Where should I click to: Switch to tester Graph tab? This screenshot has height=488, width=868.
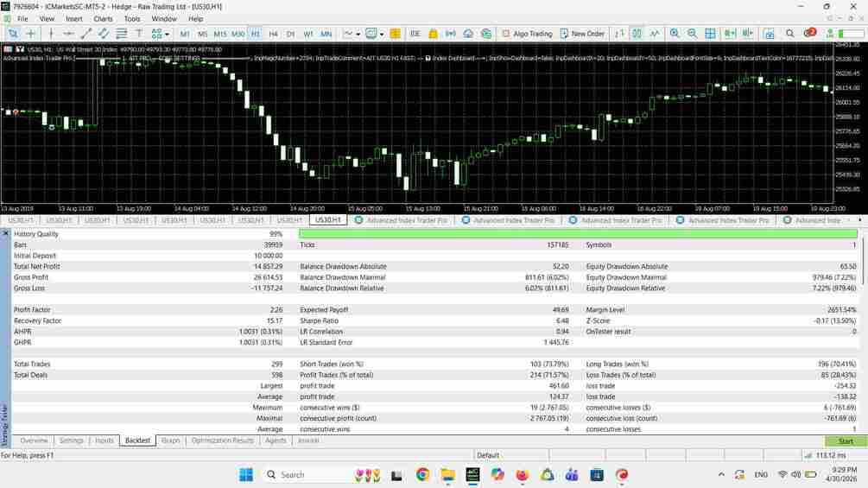(x=170, y=441)
